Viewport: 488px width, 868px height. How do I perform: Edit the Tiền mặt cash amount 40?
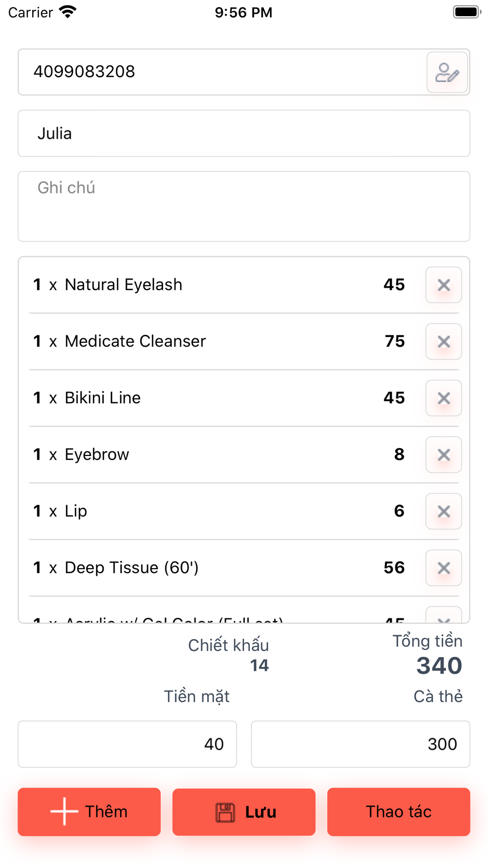click(x=127, y=744)
